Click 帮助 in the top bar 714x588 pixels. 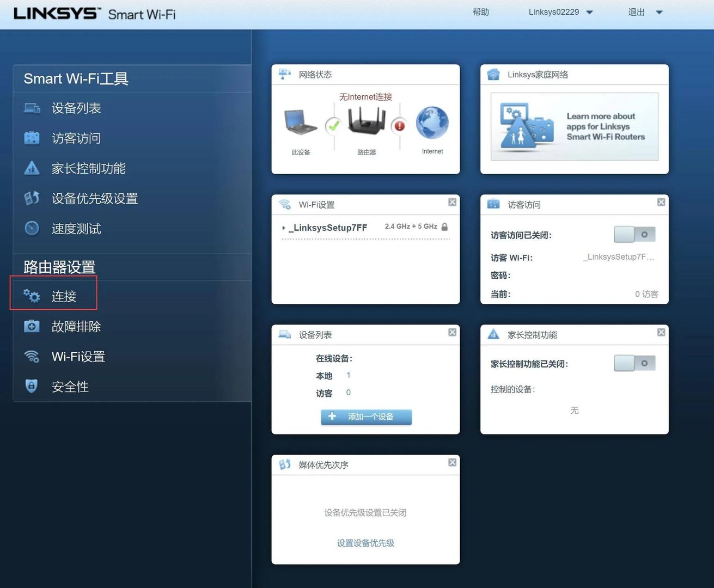coord(481,11)
